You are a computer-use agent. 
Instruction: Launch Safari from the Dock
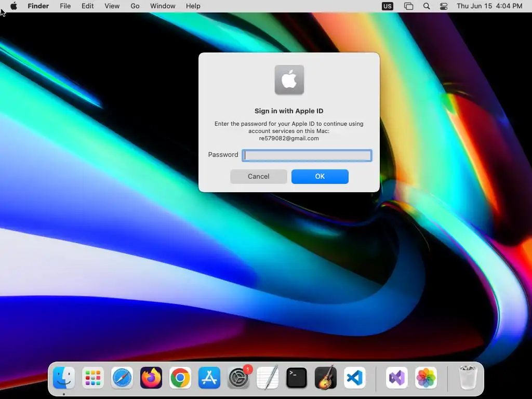point(122,378)
